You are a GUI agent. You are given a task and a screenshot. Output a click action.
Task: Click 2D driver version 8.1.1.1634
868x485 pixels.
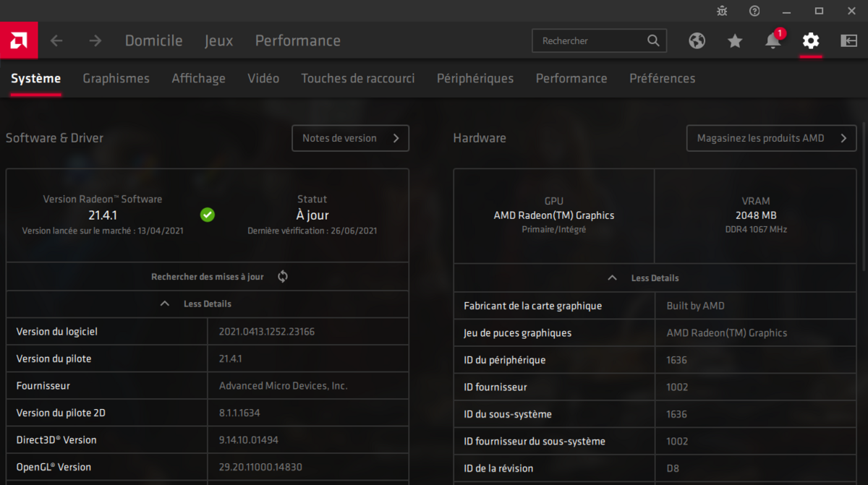239,413
